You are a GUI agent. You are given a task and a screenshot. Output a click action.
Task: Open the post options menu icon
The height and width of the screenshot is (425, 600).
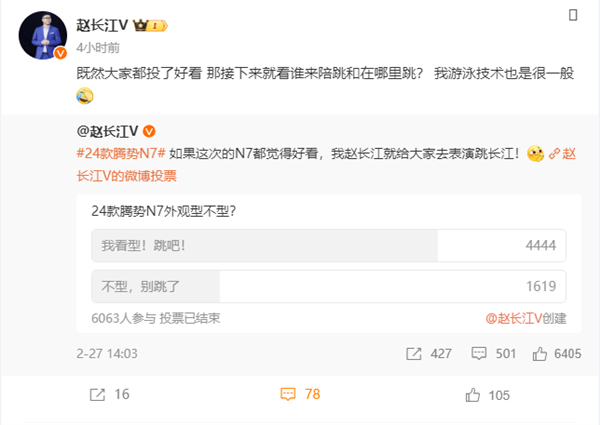tap(573, 15)
